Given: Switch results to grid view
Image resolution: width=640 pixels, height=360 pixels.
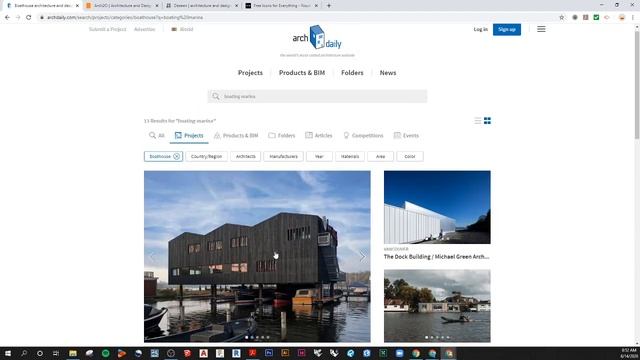Looking at the screenshot, I should coord(487,121).
